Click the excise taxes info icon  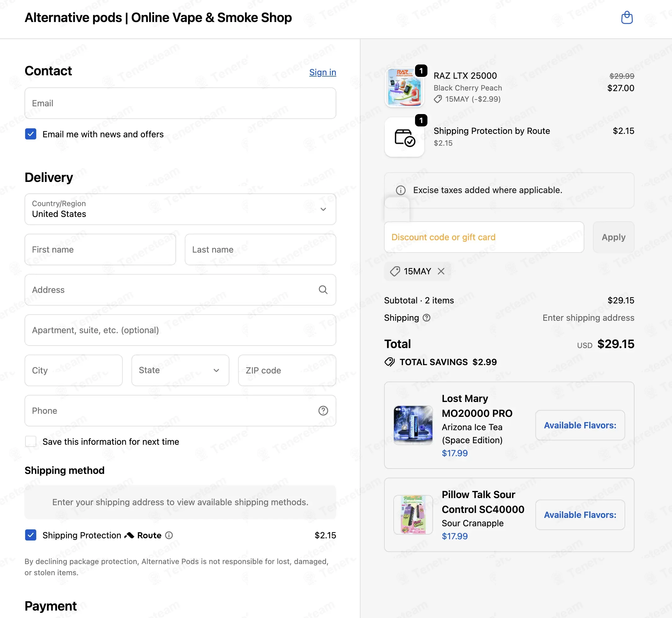pyautogui.click(x=400, y=190)
